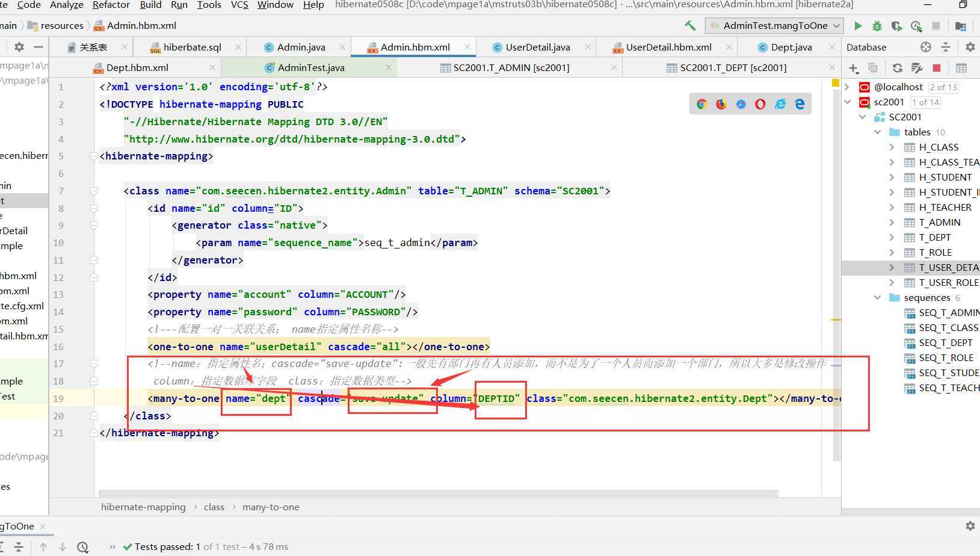Click the Profile run clock icon
This screenshot has width=980, height=556.
coord(916,26)
